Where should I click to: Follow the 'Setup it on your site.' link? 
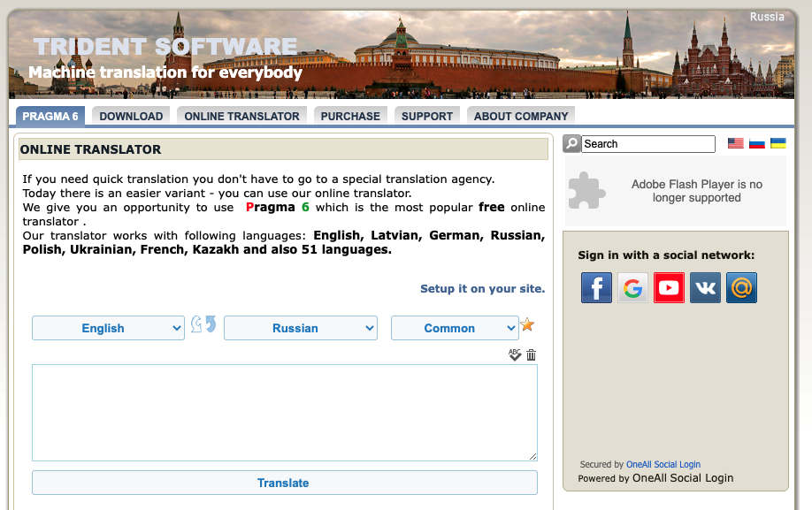pyautogui.click(x=482, y=289)
